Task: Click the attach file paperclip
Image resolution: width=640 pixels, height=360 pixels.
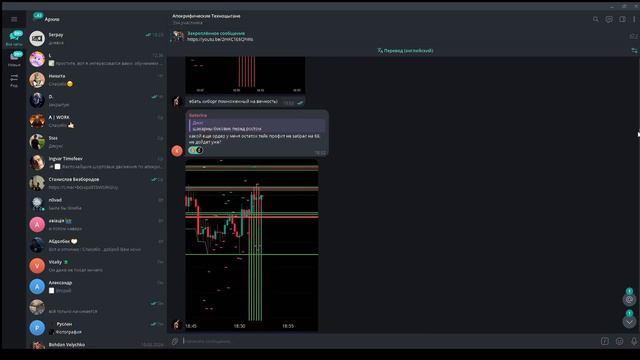Action: tap(175, 341)
